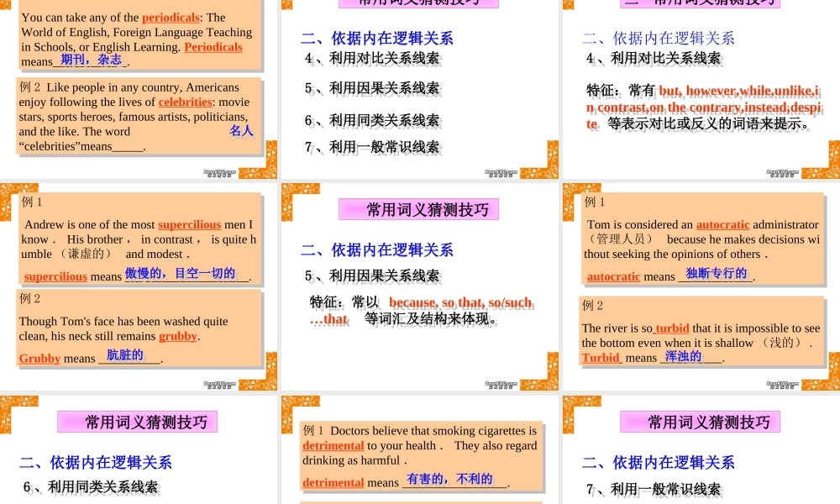Click "二、依据内在逻辑关系" above "7、利用一般常识线索" bottom slide
The width and height of the screenshot is (840, 504).
pos(659,462)
